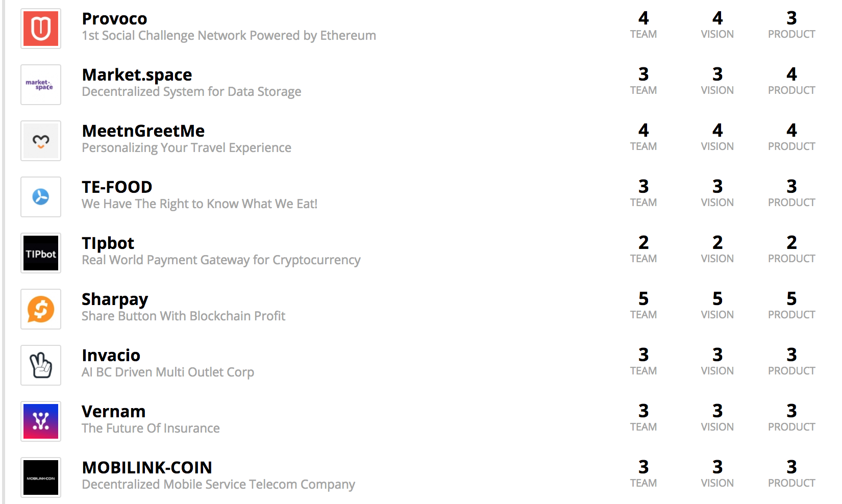The width and height of the screenshot is (842, 504).
Task: Click Market.space's product rating of 4
Action: pos(791,74)
